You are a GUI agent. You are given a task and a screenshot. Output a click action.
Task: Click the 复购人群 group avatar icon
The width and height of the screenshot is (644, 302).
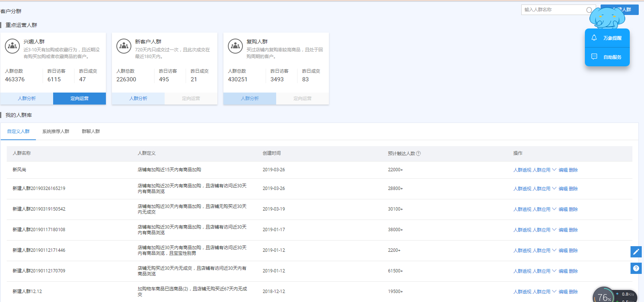coord(235,46)
